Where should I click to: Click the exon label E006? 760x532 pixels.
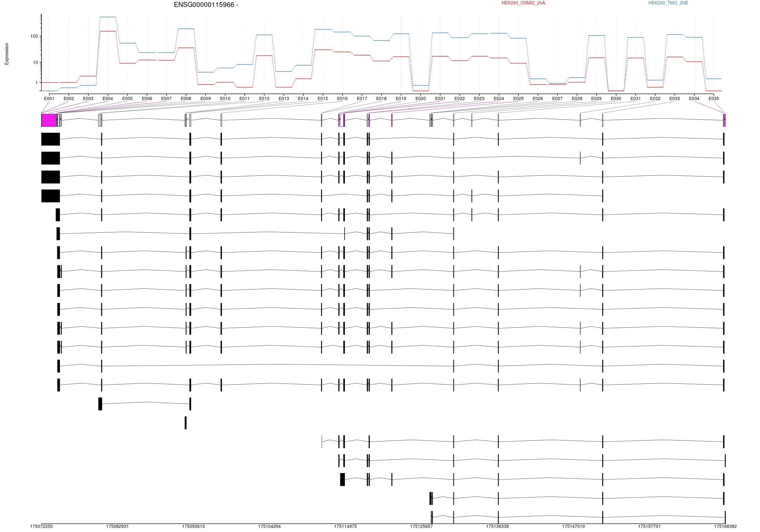pos(147,99)
